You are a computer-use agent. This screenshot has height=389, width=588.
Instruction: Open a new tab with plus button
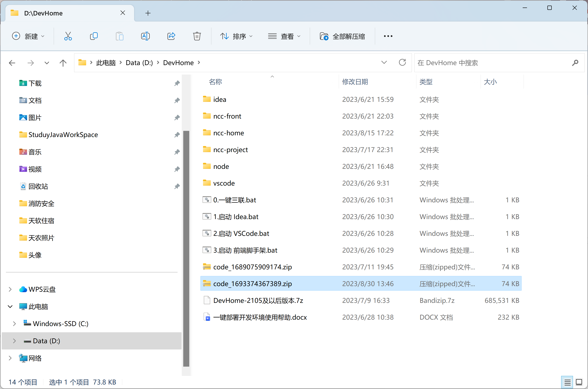[x=148, y=13]
